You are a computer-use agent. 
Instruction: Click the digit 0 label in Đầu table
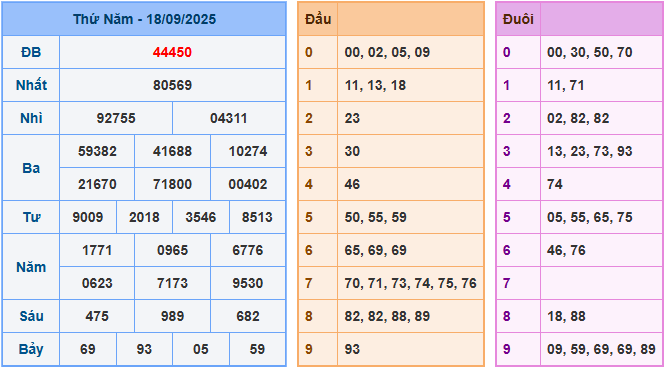[x=308, y=52]
